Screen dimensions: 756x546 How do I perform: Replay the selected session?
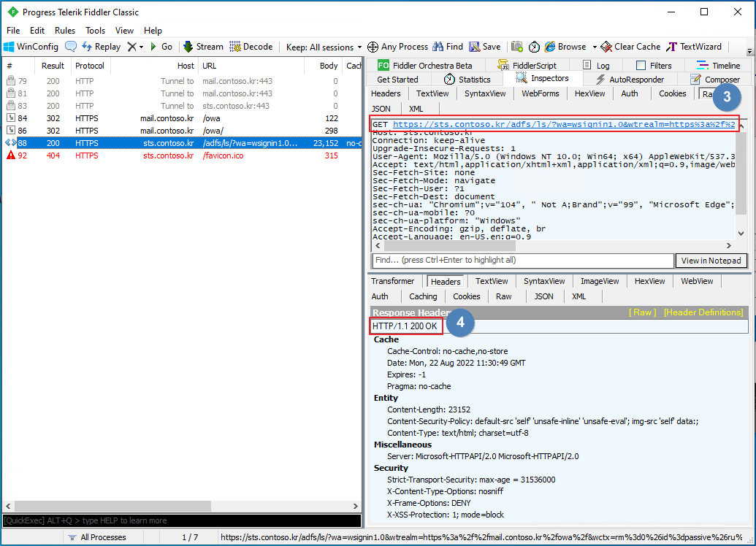[x=102, y=47]
